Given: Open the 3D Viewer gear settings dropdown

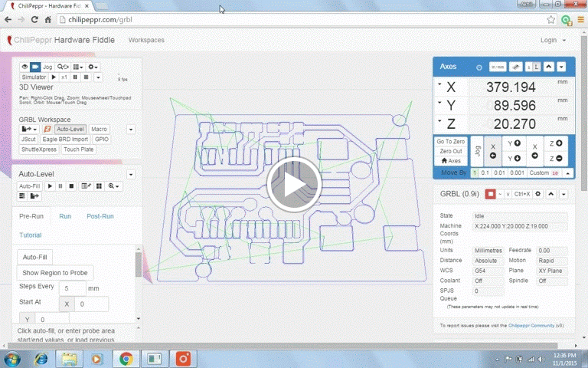Looking at the screenshot, I should [x=93, y=67].
